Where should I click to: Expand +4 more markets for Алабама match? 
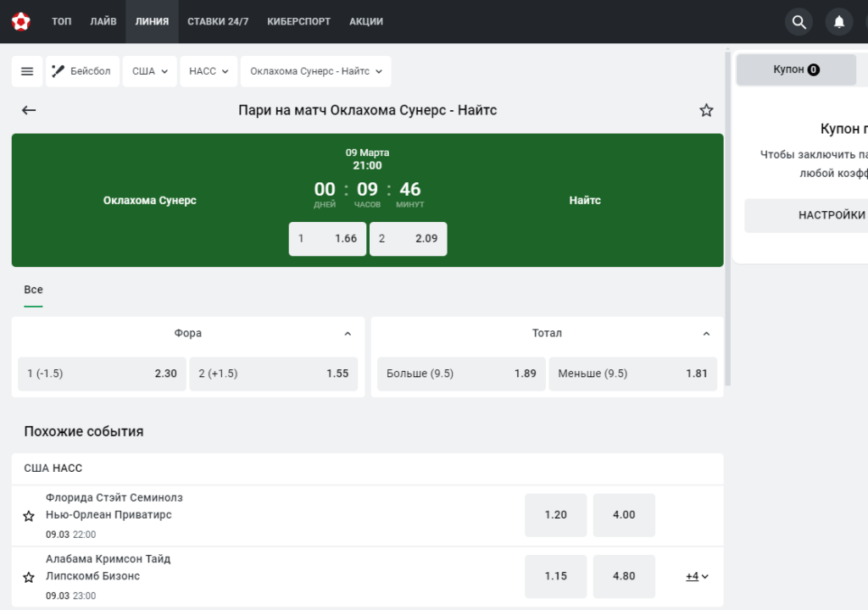click(697, 576)
